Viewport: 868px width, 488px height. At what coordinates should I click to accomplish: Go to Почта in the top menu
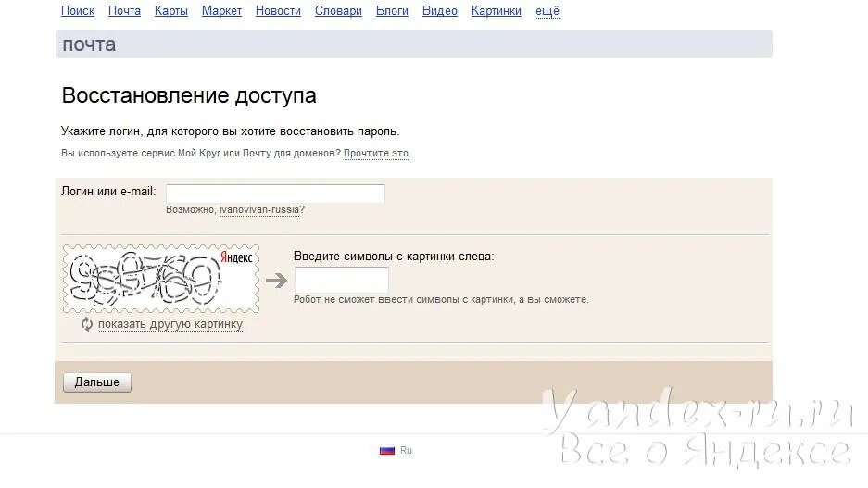124,11
